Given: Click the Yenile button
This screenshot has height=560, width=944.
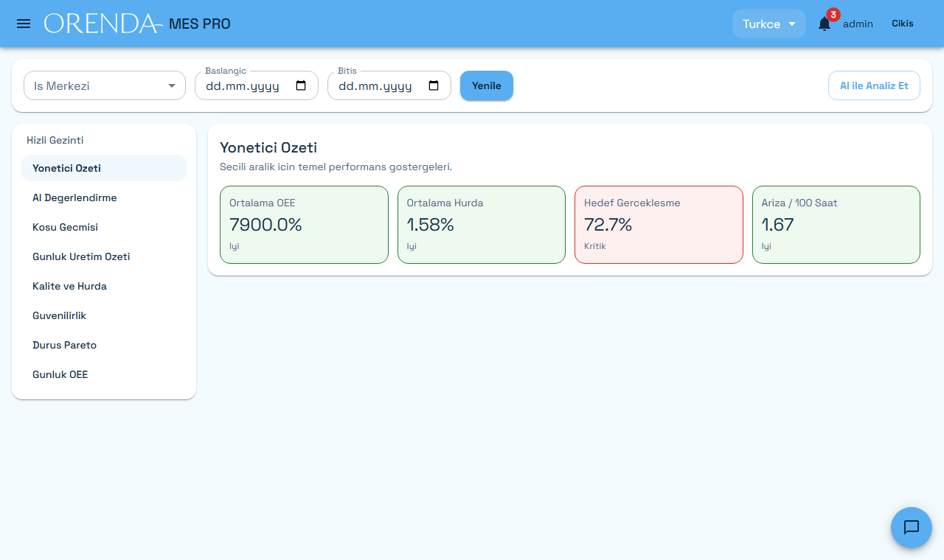Looking at the screenshot, I should (x=487, y=85).
